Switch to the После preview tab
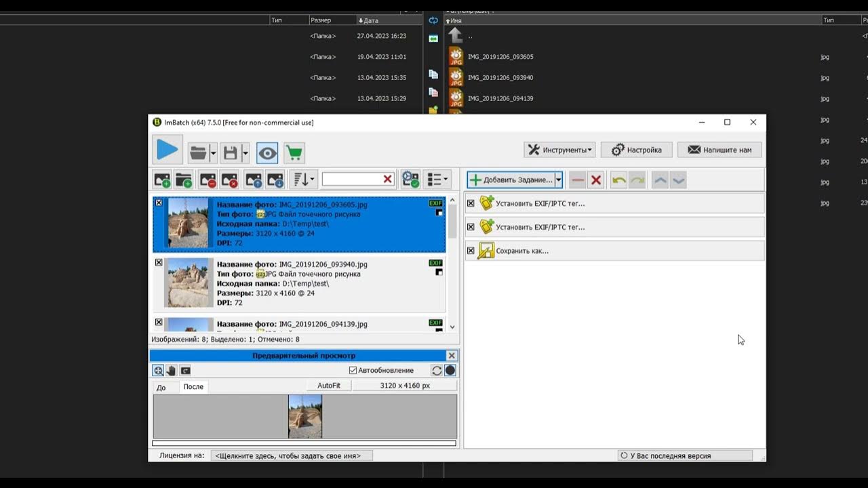868x488 pixels. coord(193,386)
